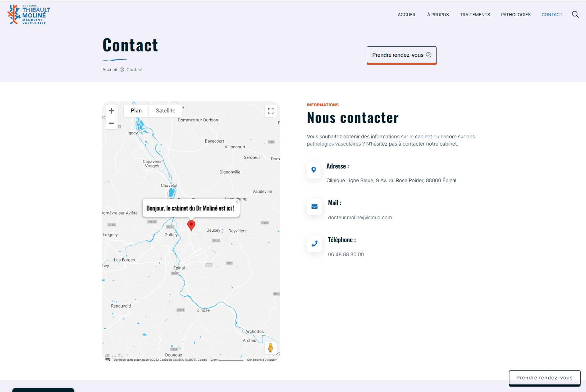Click the telephone handset icon
The height and width of the screenshot is (392, 586).
point(314,244)
